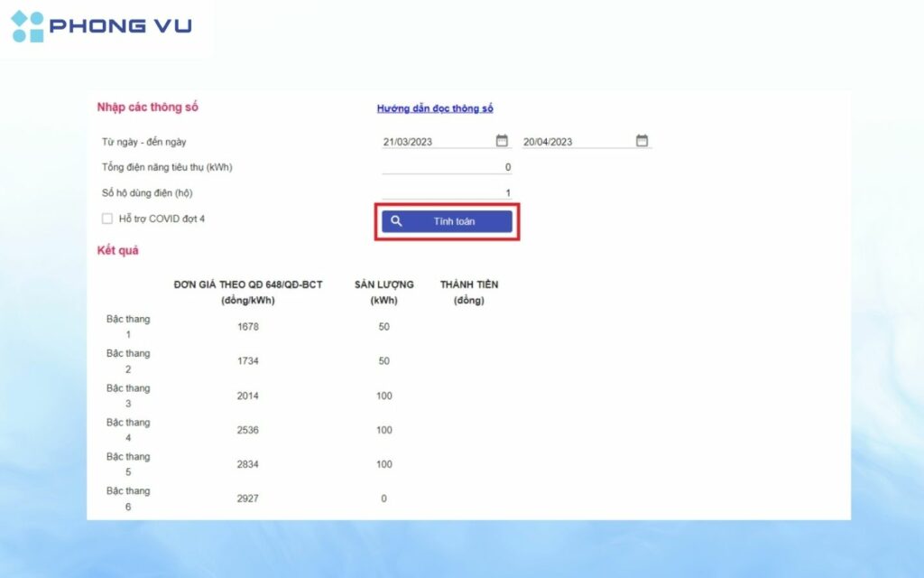The width and height of the screenshot is (924, 578).
Task: Click the Phong Vu logo icon
Action: (x=27, y=26)
